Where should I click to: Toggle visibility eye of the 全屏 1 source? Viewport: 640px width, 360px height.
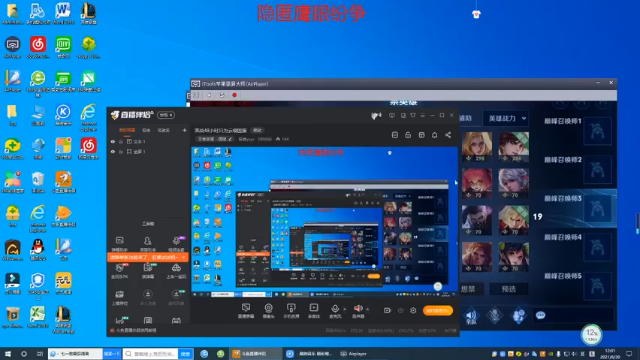[x=113, y=151]
